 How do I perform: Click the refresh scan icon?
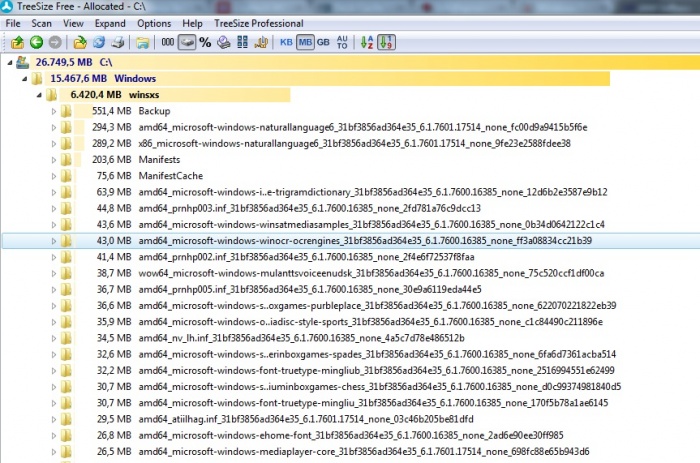tap(99, 42)
